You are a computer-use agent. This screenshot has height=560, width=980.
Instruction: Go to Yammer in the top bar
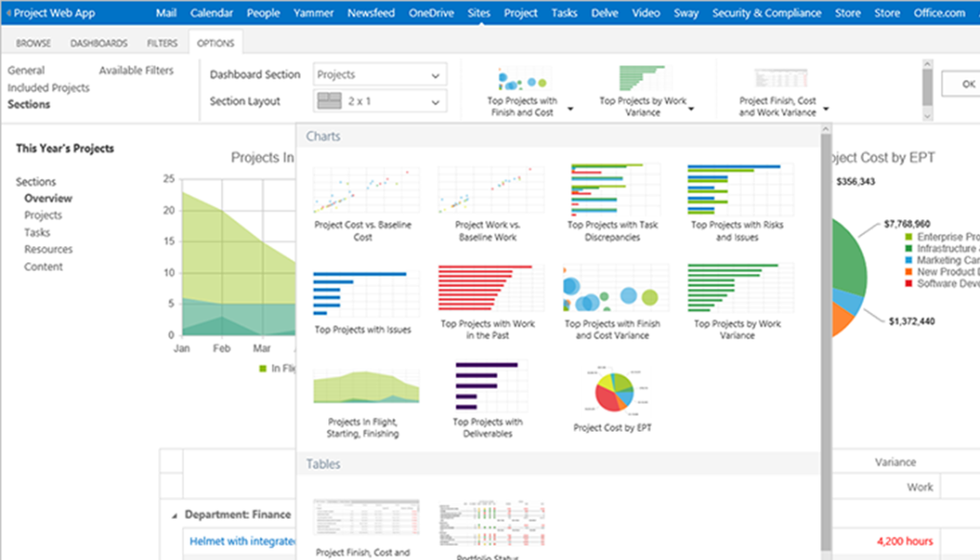click(x=313, y=12)
